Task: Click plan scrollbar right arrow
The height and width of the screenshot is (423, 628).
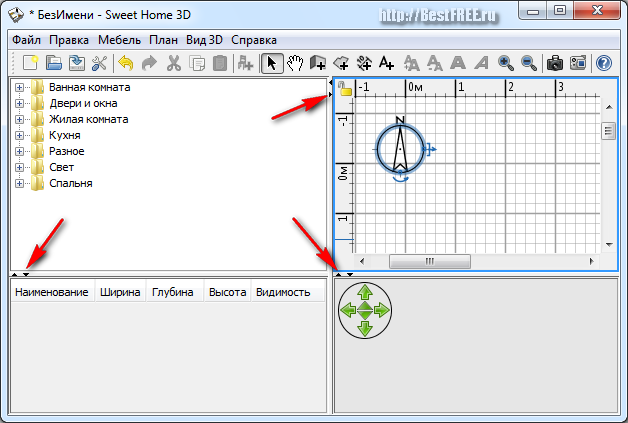Action: pos(592,262)
